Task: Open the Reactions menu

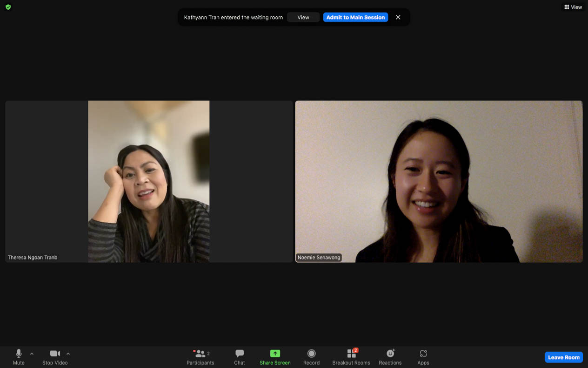Action: point(390,357)
